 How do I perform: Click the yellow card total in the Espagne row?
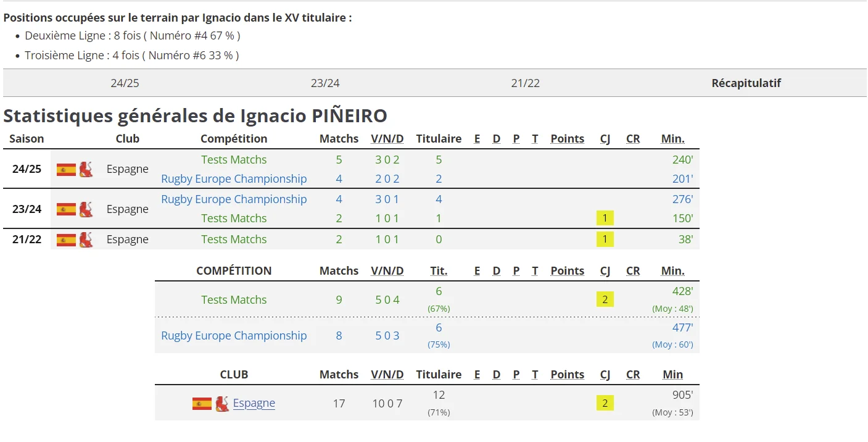click(605, 403)
